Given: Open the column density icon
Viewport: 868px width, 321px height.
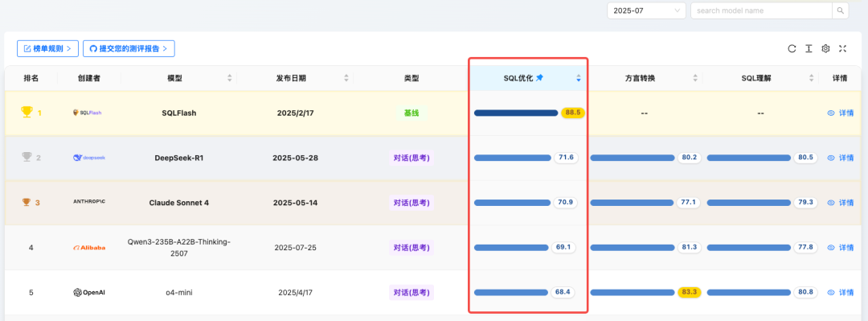Looking at the screenshot, I should 809,49.
